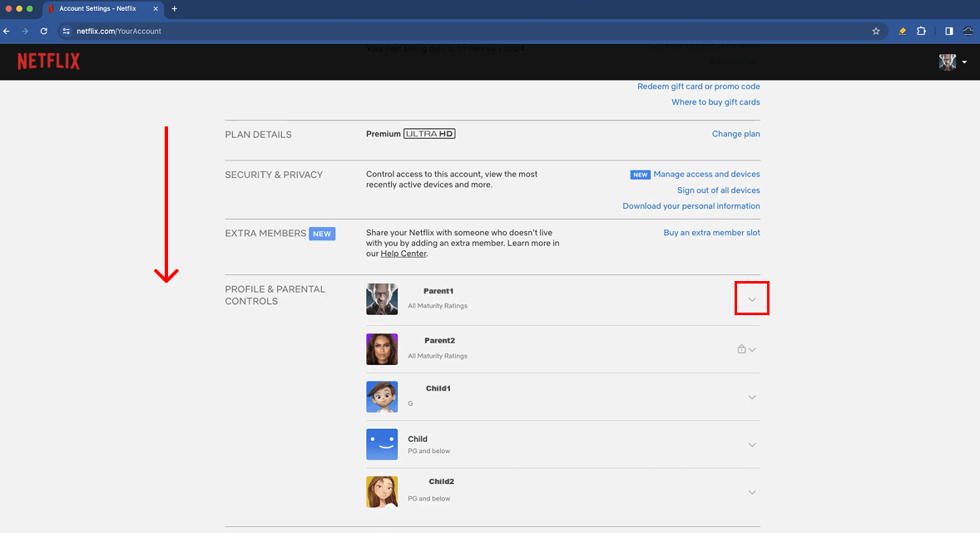Viewport: 980px width, 533px height.
Task: Open the account profile menu in the header
Action: click(x=952, y=62)
